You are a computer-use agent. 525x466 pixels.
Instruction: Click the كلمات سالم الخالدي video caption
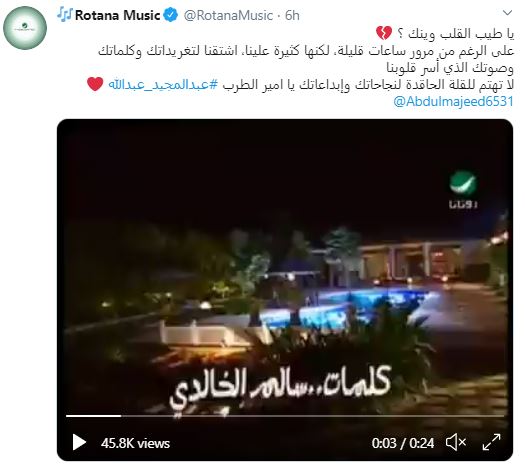point(280,389)
